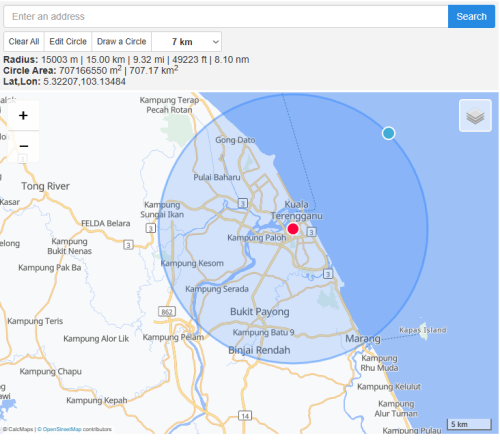500x440 pixels.
Task: Click the Bukit Payong map label
Action: point(260,312)
